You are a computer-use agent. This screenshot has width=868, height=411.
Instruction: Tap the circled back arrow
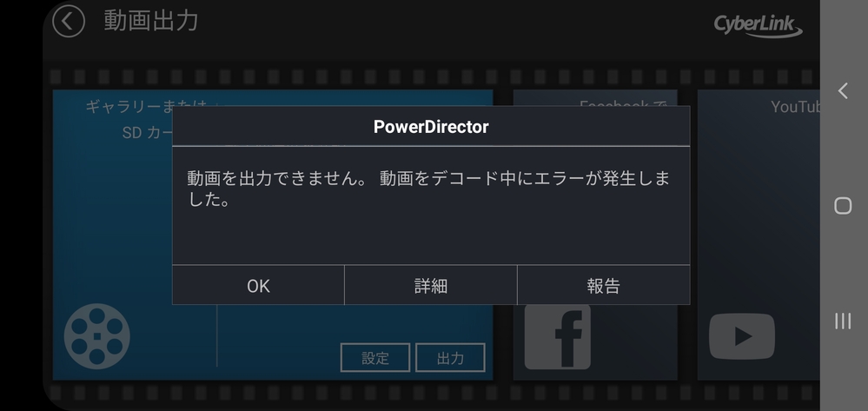(x=69, y=22)
